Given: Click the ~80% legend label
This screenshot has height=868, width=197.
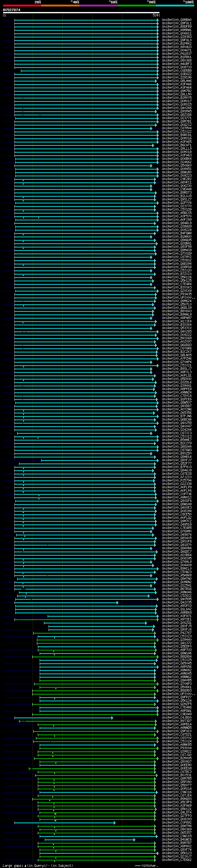Looking at the screenshot, I should coord(151,2).
